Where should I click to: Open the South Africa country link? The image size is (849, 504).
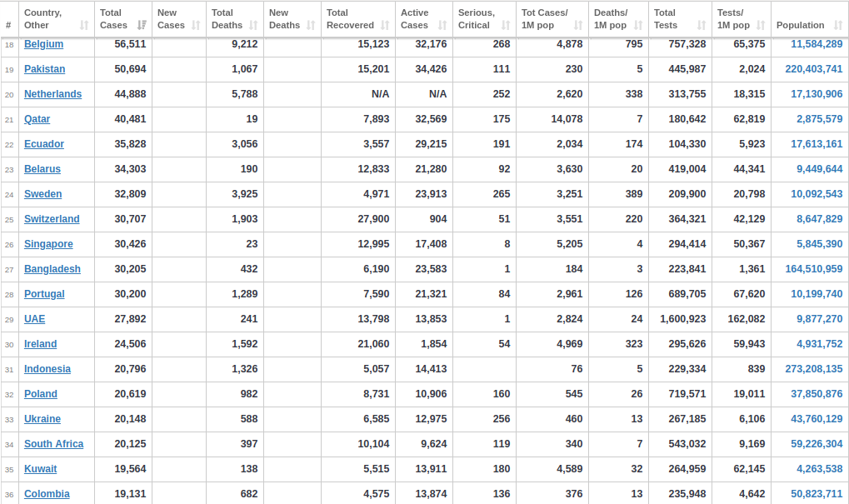54,444
